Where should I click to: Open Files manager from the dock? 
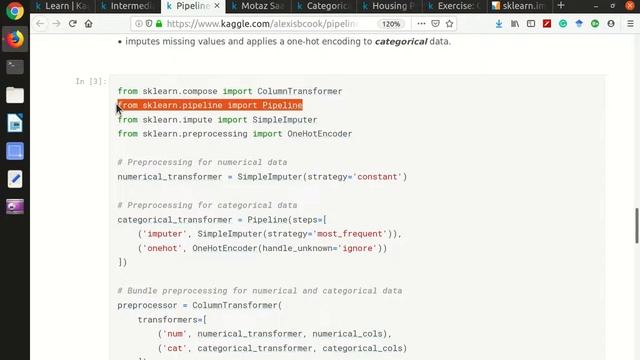[x=15, y=95]
